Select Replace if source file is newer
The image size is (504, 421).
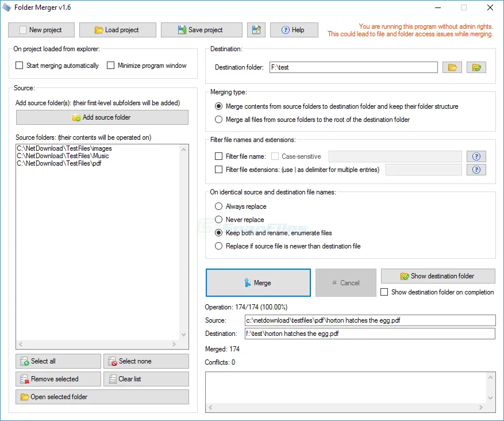pos(218,246)
